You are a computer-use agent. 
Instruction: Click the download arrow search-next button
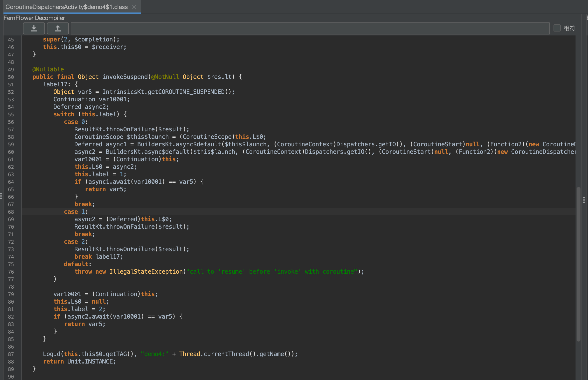tap(34, 28)
